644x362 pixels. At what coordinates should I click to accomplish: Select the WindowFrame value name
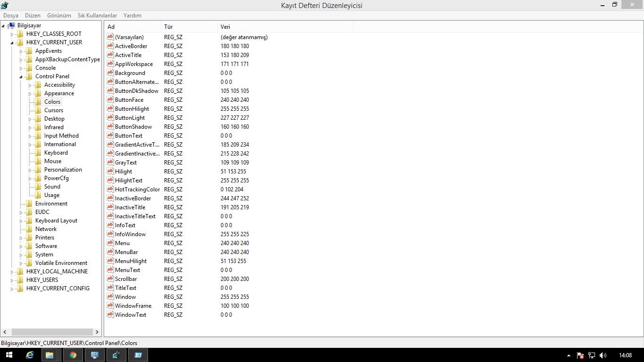click(133, 306)
